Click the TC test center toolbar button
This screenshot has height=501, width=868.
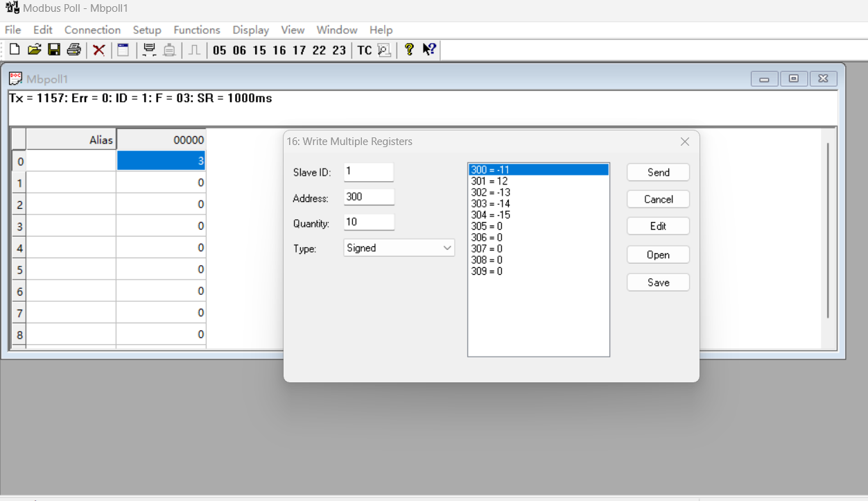click(365, 50)
